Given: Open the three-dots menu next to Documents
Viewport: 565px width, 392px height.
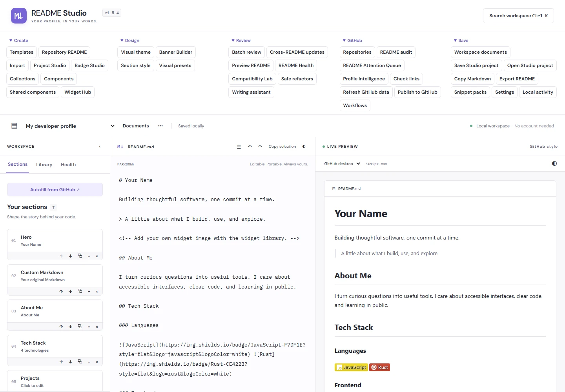Looking at the screenshot, I should point(160,126).
